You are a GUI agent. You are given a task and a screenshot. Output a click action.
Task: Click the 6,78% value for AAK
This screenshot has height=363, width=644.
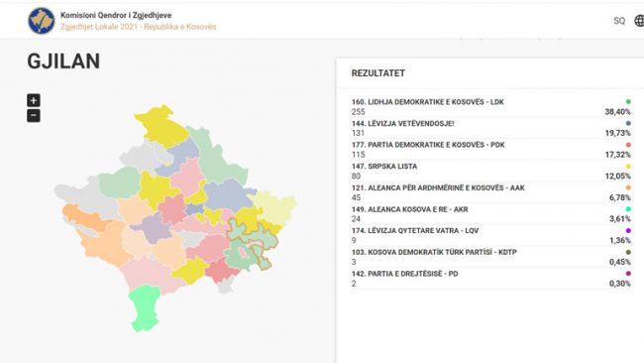point(620,197)
